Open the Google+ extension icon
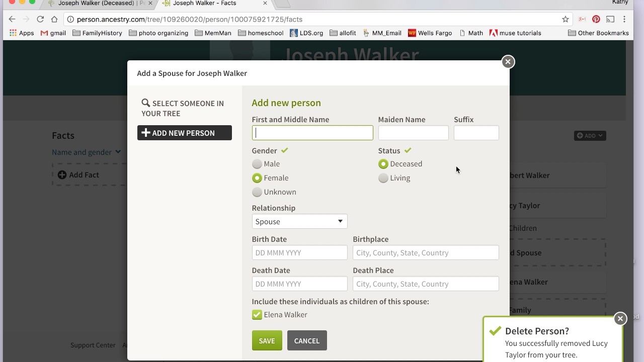Viewport: 644px width, 362px height. coord(582,19)
